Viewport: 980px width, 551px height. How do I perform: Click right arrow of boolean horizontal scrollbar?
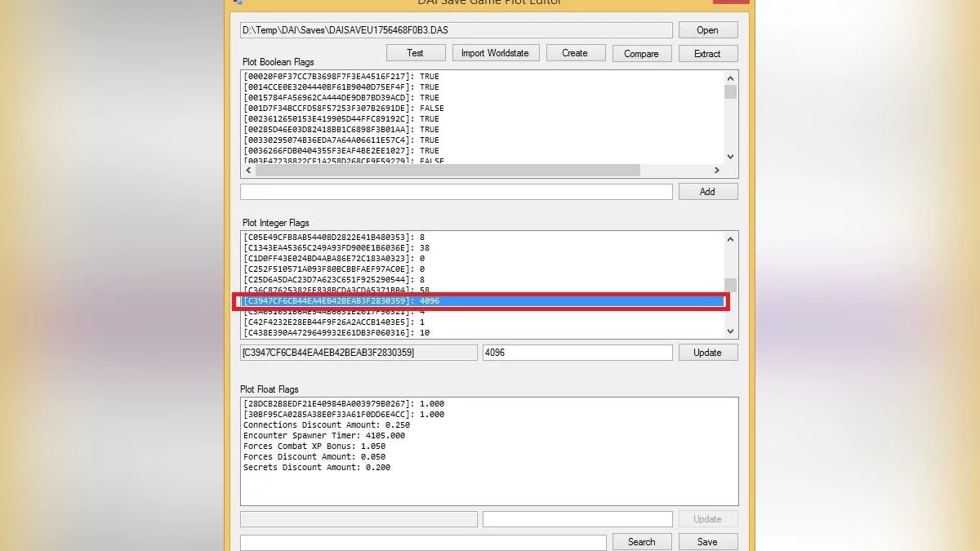[x=717, y=171]
